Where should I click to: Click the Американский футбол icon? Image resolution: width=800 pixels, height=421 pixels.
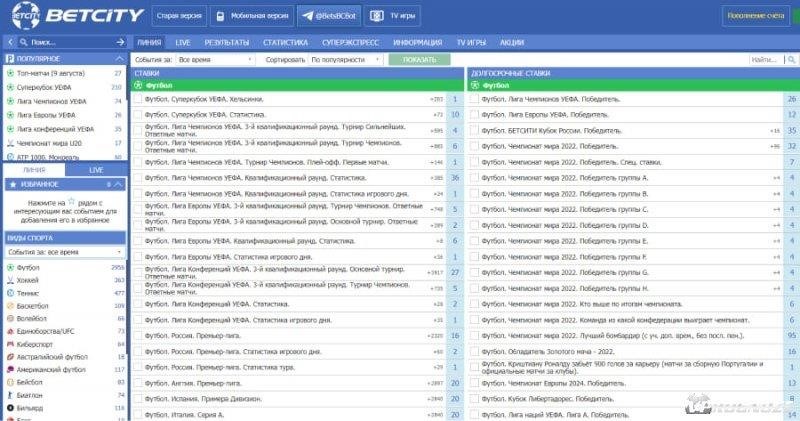point(10,369)
